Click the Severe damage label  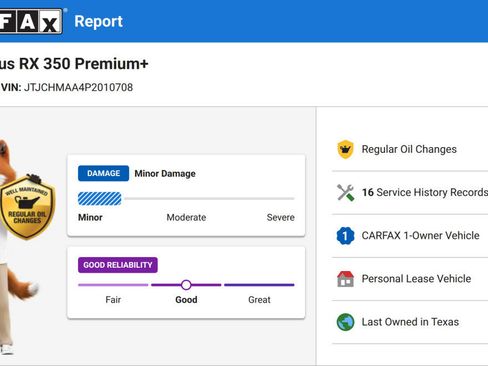281,217
